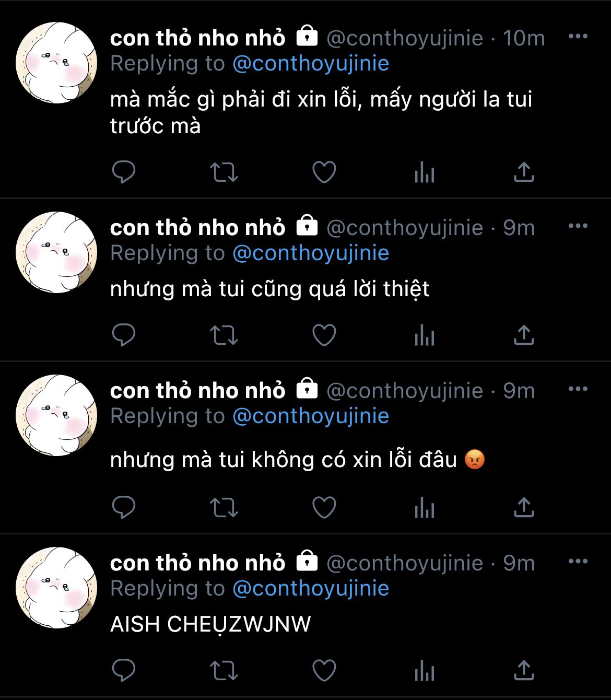Open @conthoyujinie mention in the last tweet

point(311,589)
